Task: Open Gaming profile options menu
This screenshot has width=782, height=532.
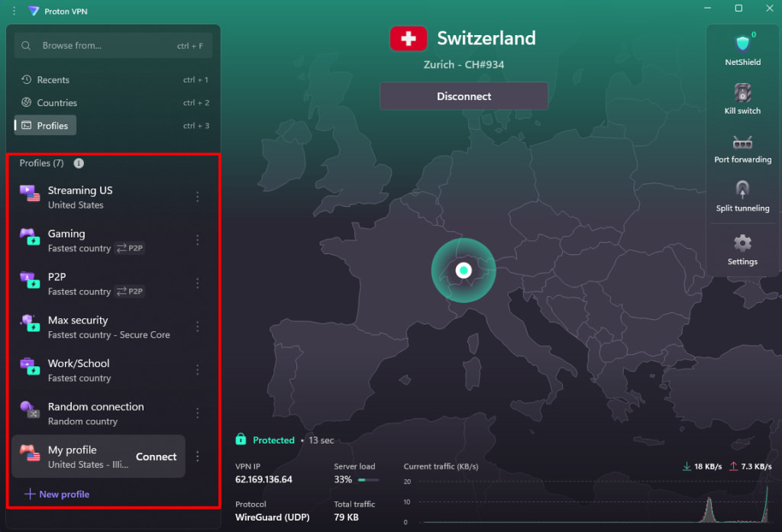Action: [x=198, y=240]
